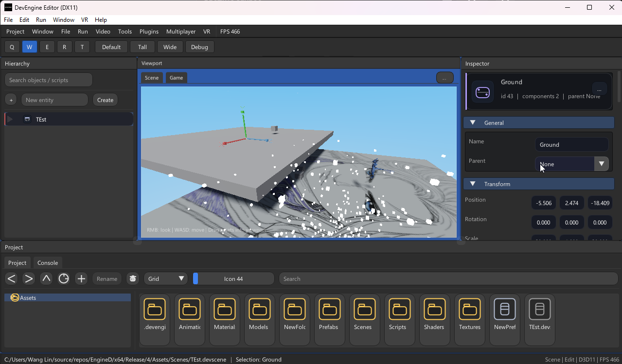Switch to the Console tab
The width and height of the screenshot is (622, 364).
coord(48,262)
